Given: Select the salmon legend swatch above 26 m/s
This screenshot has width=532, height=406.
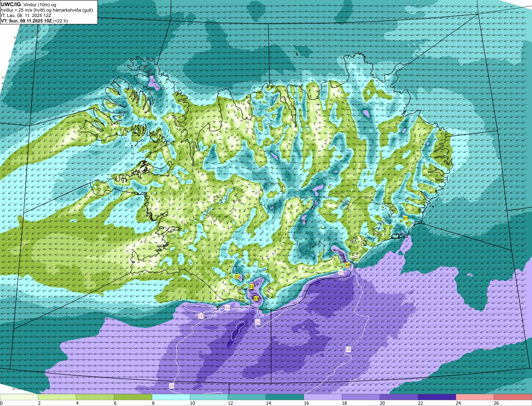Looking at the screenshot, I should tap(513, 397).
